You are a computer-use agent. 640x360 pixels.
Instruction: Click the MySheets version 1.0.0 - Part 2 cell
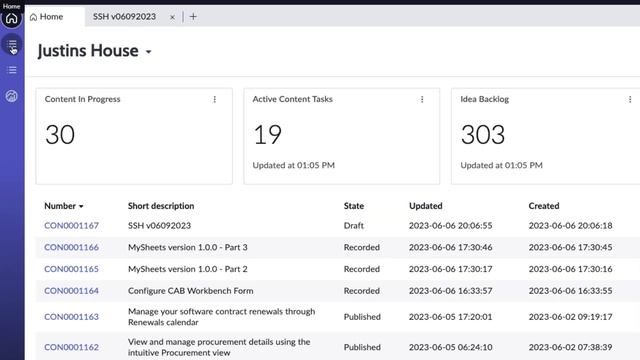(x=188, y=269)
